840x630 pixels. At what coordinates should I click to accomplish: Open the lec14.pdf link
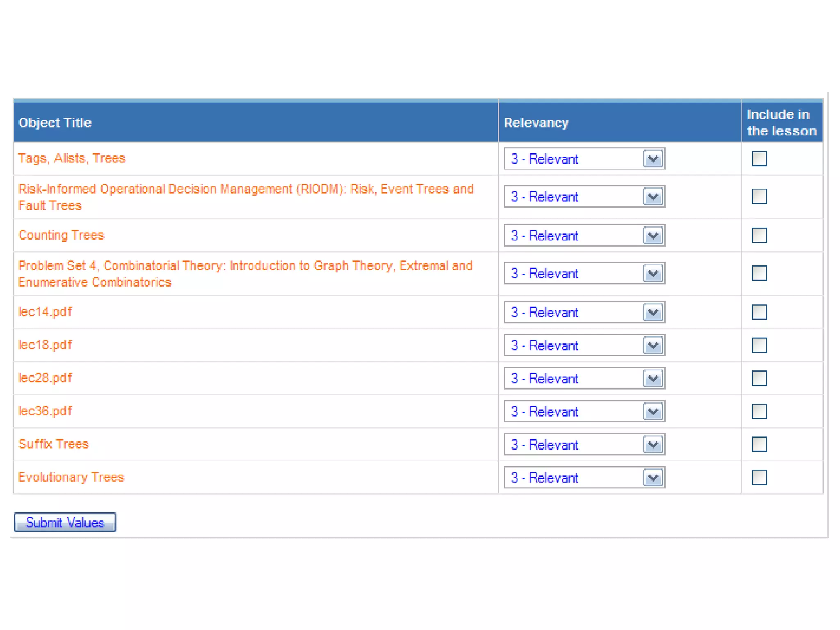(x=45, y=312)
